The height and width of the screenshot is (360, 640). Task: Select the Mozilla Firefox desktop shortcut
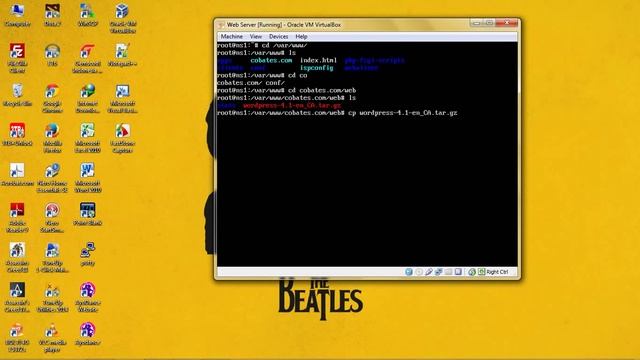pos(52,138)
